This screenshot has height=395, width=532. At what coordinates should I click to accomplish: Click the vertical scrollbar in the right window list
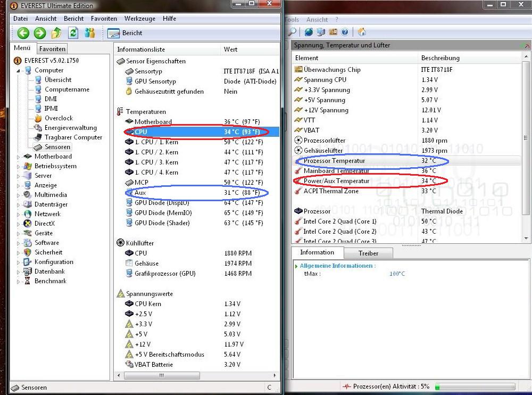click(526, 137)
